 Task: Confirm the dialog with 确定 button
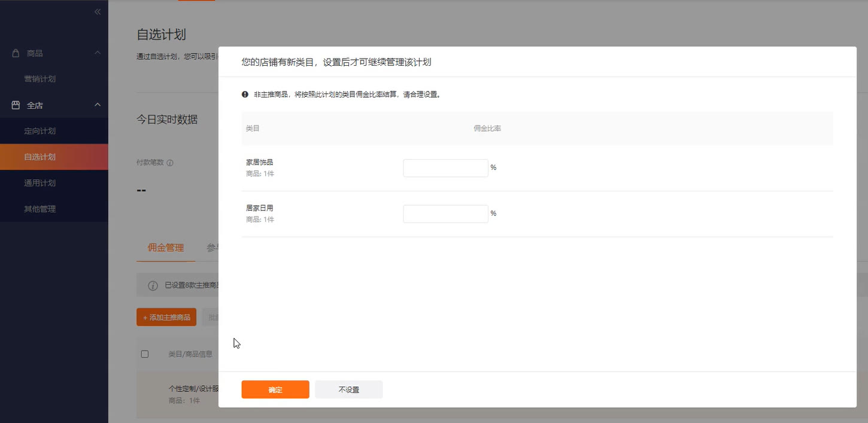coord(275,389)
